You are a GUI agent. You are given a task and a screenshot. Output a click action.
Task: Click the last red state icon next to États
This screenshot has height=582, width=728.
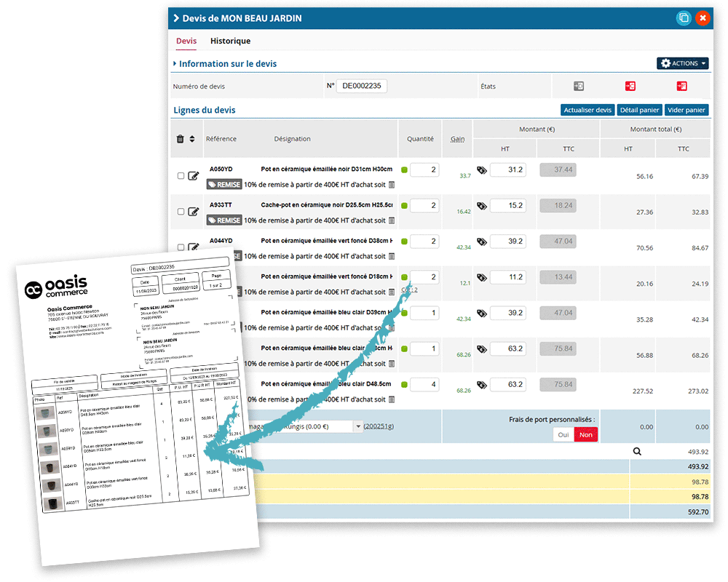681,86
